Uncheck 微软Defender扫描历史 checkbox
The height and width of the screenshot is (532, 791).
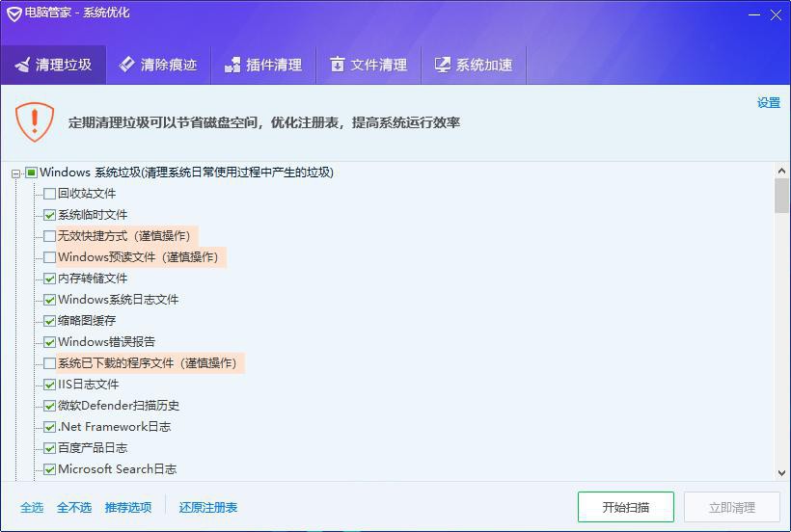point(49,406)
